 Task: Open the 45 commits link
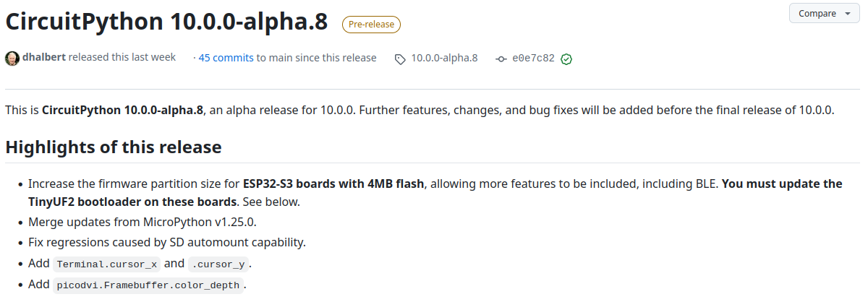pos(226,58)
